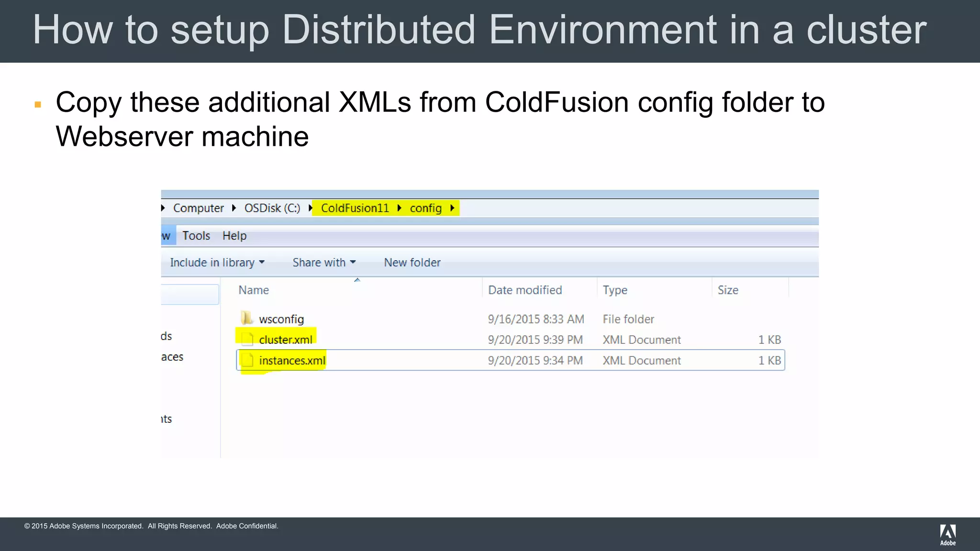Open the Tools menu
This screenshot has height=551, width=980.
click(196, 236)
